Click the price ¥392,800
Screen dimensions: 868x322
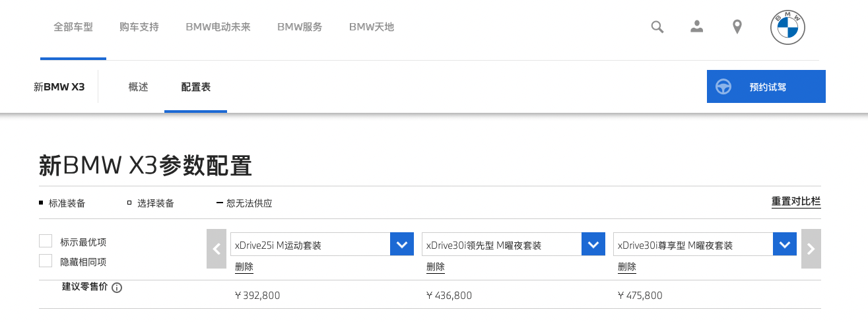(x=257, y=296)
